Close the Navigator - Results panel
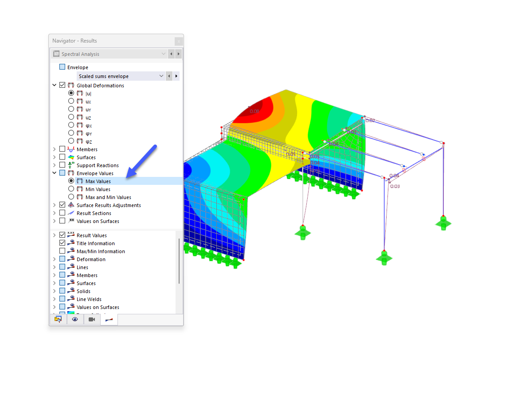 tap(178, 41)
